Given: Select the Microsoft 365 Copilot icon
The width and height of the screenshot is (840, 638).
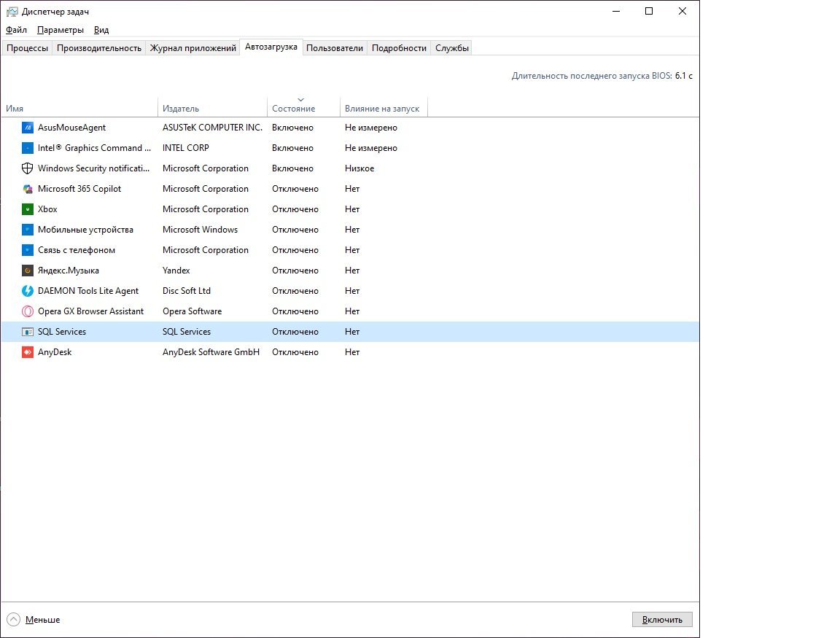Looking at the screenshot, I should pos(28,189).
